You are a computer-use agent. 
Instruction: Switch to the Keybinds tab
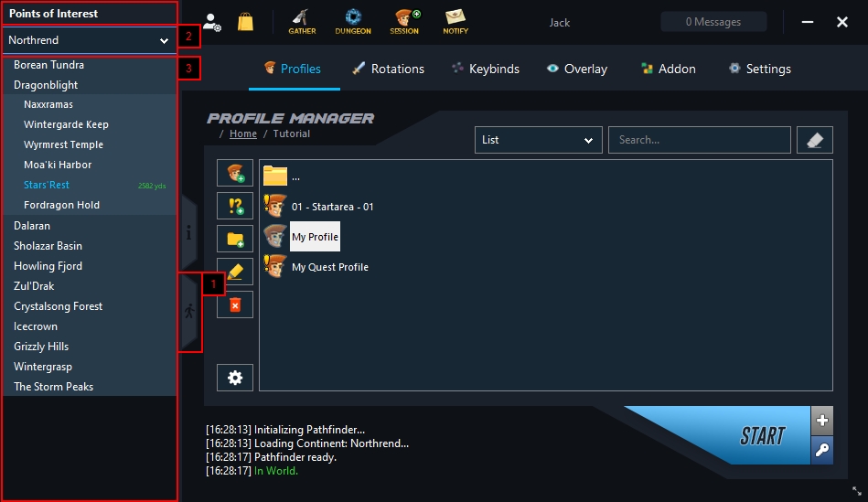[x=485, y=69]
